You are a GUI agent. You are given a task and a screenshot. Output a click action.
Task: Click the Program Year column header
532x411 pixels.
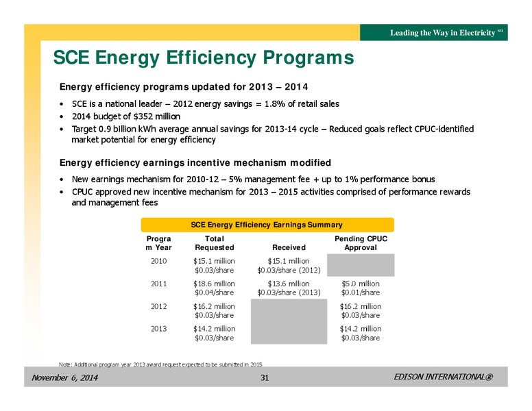pos(158,243)
